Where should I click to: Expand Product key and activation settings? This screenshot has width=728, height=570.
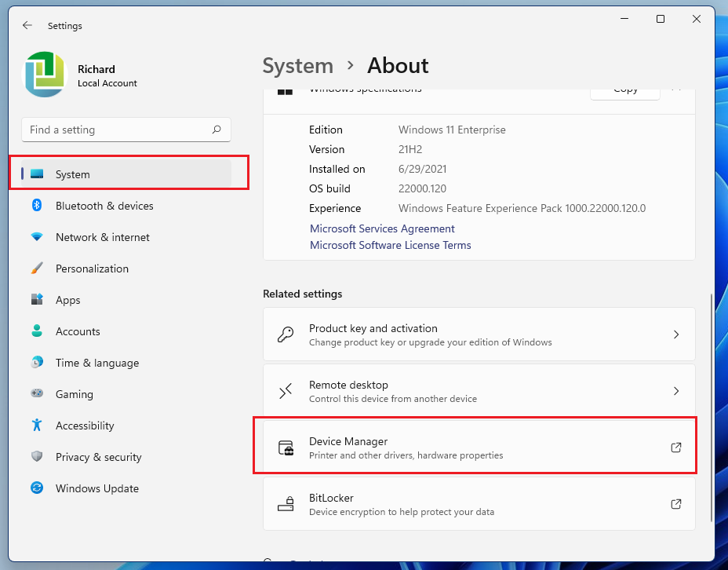pos(675,334)
